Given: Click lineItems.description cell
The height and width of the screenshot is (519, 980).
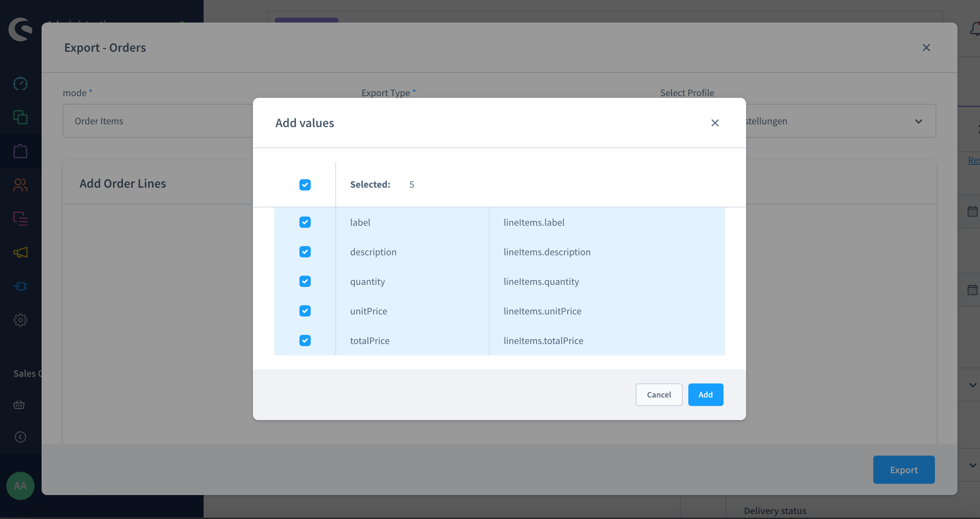Looking at the screenshot, I should click(607, 252).
